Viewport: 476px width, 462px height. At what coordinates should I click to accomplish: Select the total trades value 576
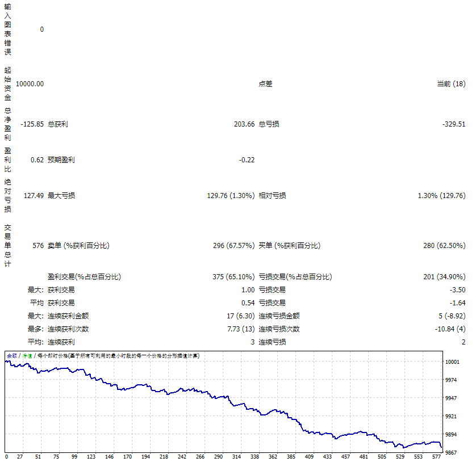tap(38, 246)
